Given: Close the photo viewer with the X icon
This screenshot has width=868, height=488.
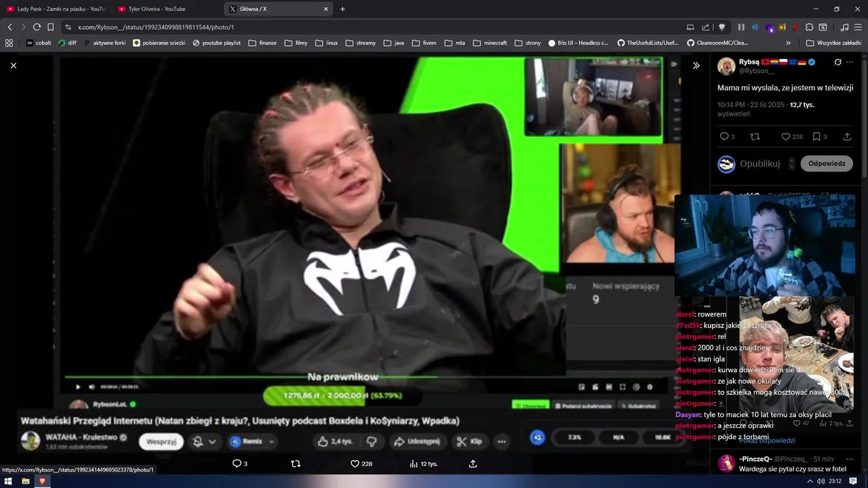Looking at the screenshot, I should 13,65.
